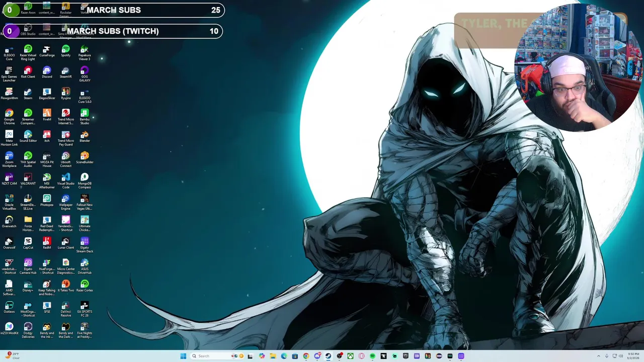The image size is (644, 362).
Task: Select the DaVinci Resolve icon
Action: pyautogui.click(x=65, y=310)
